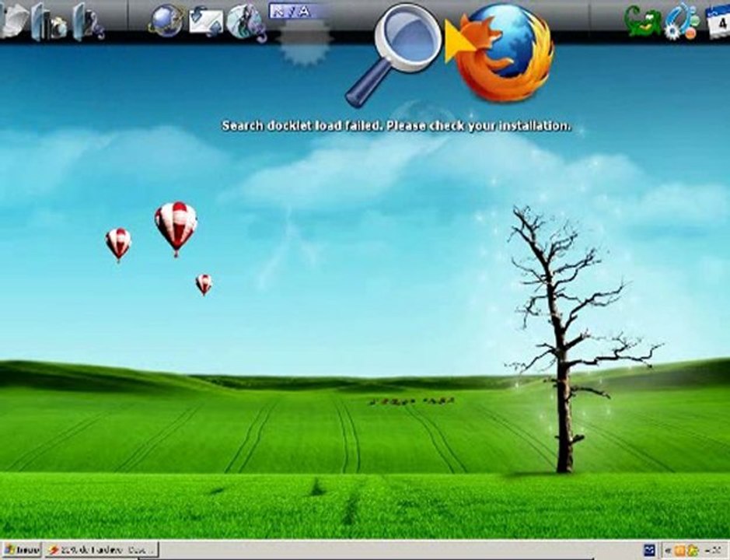
Task: Click the Start button on taskbar
Action: [22, 550]
